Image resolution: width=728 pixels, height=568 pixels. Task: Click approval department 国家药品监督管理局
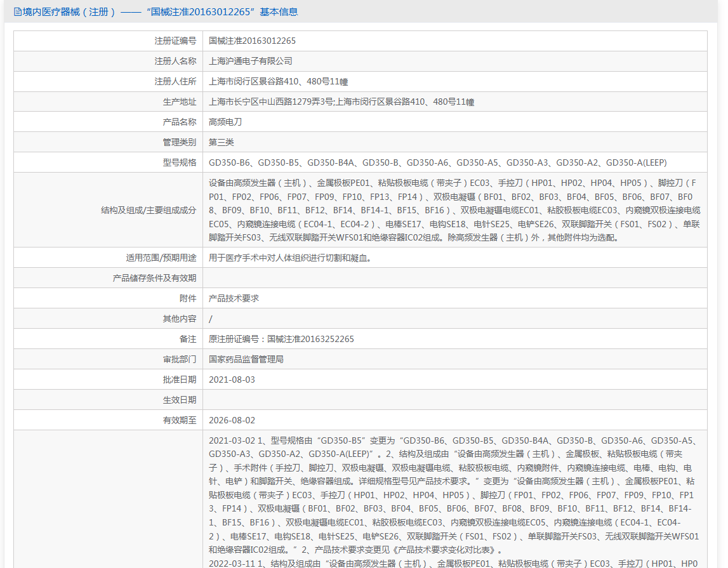(246, 359)
